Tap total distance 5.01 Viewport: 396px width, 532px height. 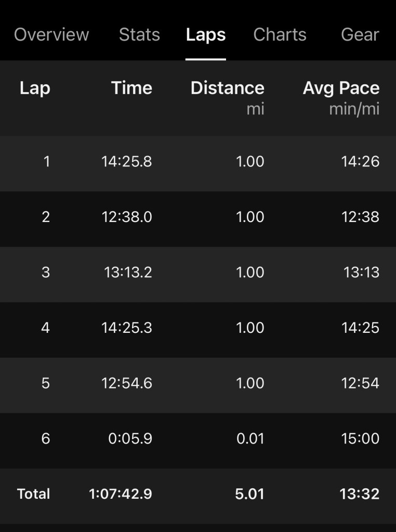pos(249,494)
